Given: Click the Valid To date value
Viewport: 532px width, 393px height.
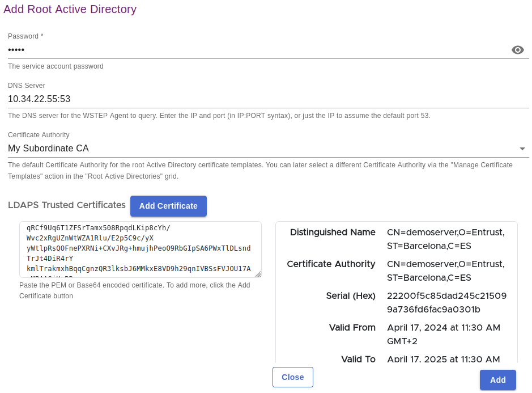Looking at the screenshot, I should (443, 359).
